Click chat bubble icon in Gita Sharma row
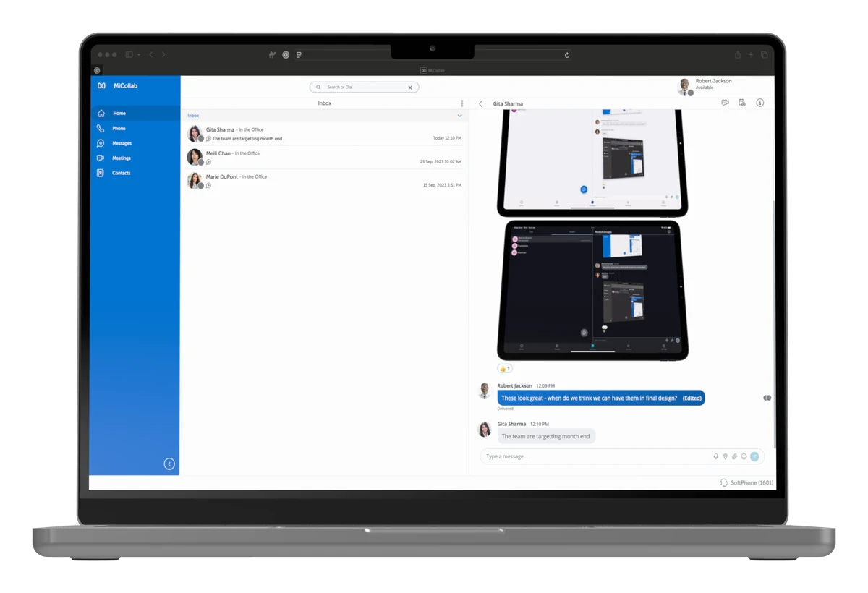Viewport: 868px width, 593px height. pyautogui.click(x=209, y=139)
